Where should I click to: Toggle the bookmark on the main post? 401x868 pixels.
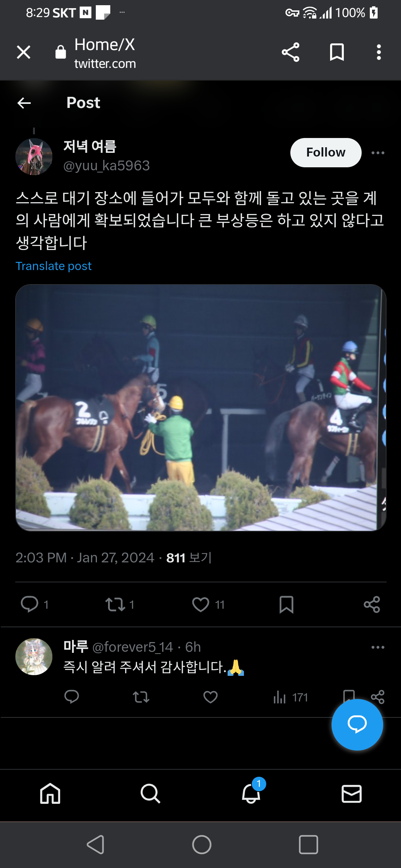pyautogui.click(x=286, y=605)
